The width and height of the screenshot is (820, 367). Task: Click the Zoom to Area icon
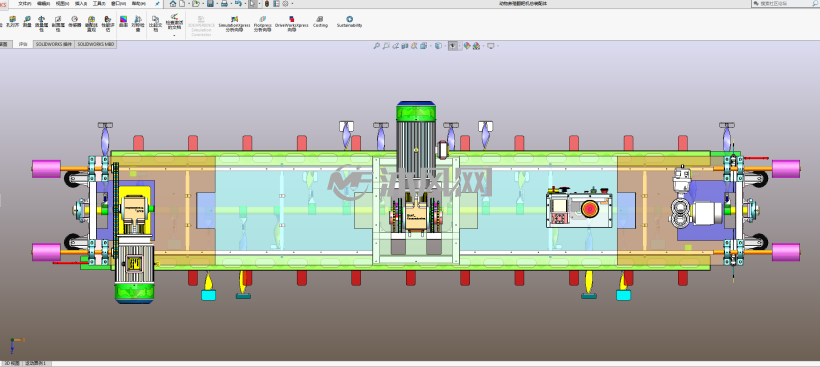click(386, 46)
